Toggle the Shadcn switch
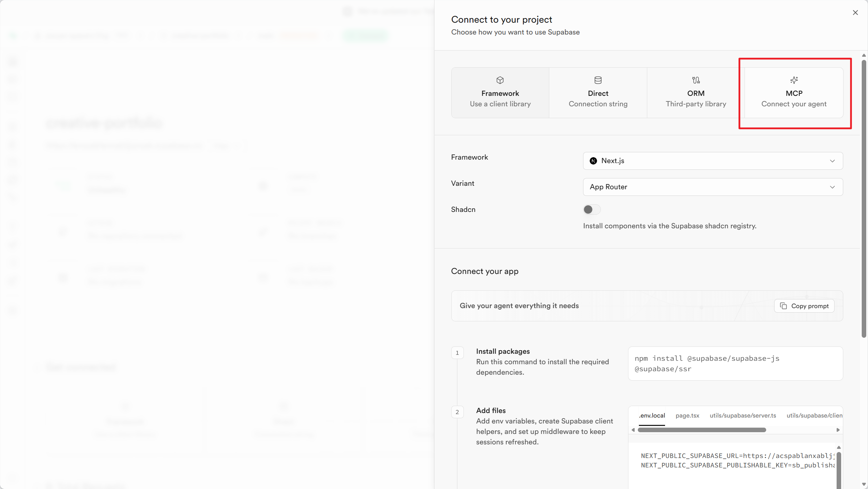The image size is (868, 489). tap(592, 209)
